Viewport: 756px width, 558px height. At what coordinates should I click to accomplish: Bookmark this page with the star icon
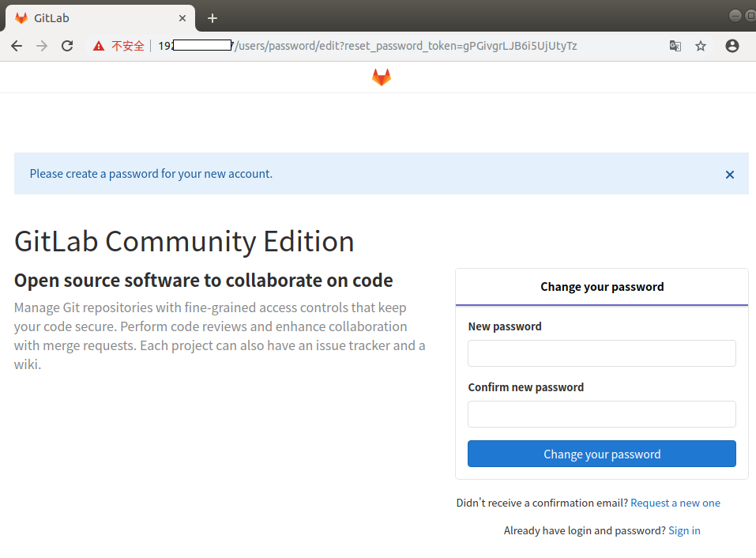click(701, 46)
